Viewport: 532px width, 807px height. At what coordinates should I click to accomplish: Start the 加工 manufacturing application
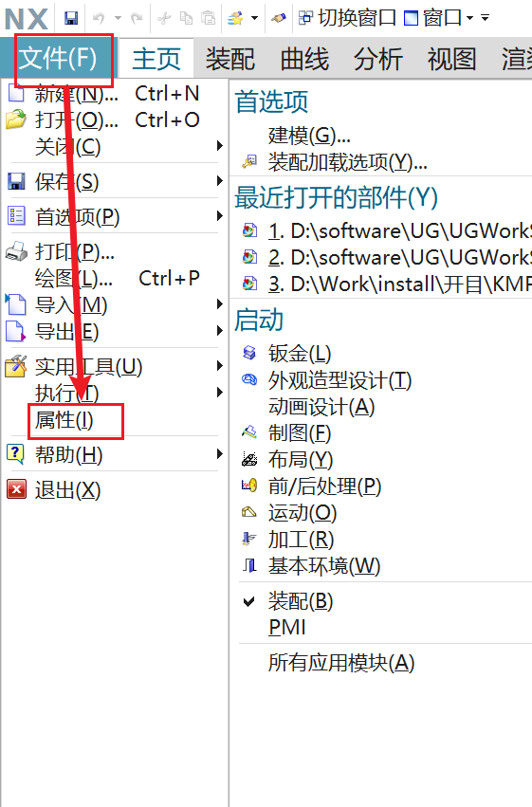[301, 540]
